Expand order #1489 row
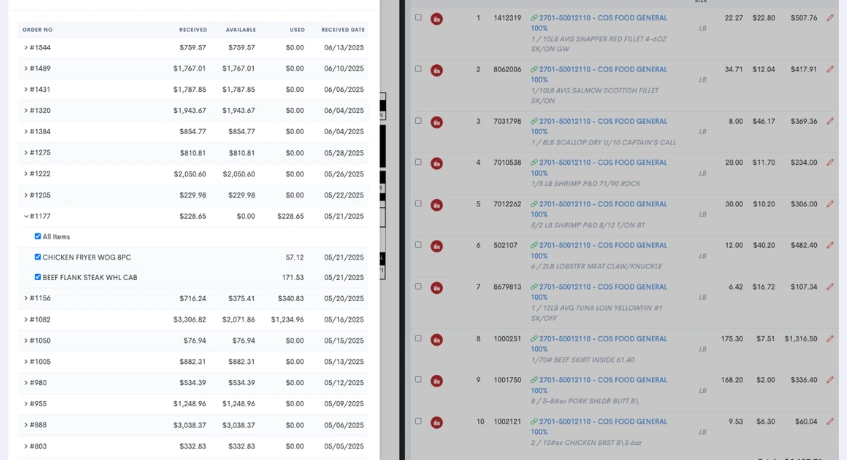The height and width of the screenshot is (460, 847). coord(25,69)
